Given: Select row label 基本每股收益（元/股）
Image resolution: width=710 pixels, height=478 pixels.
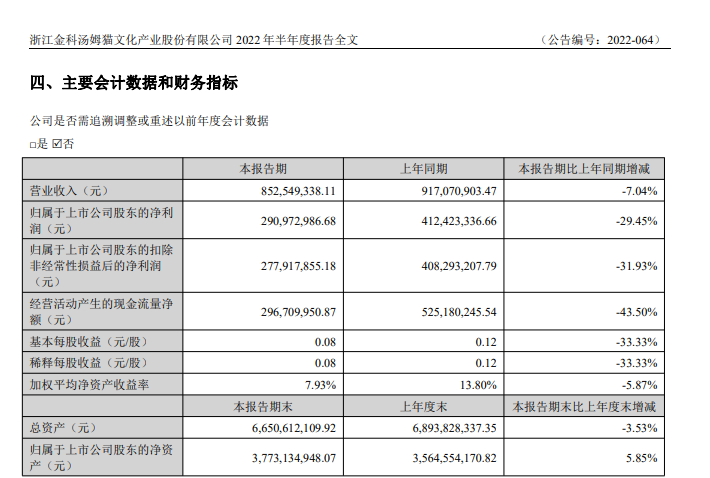Looking at the screenshot, I should pos(89,341).
